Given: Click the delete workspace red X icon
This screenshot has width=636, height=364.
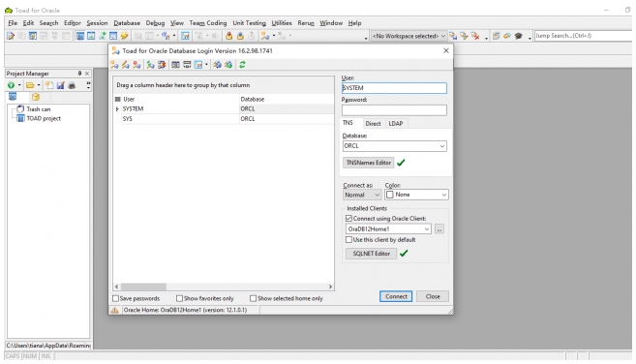Looking at the screenshot, I should 475,36.
